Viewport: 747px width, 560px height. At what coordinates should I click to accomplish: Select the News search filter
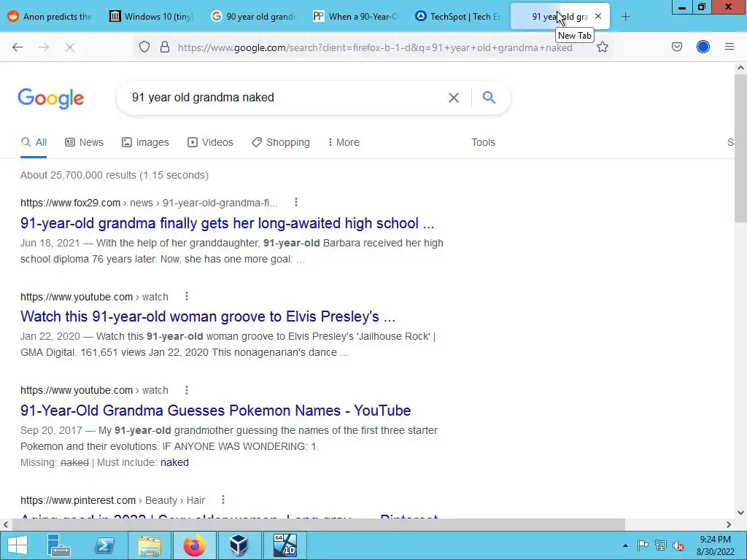tap(85, 142)
